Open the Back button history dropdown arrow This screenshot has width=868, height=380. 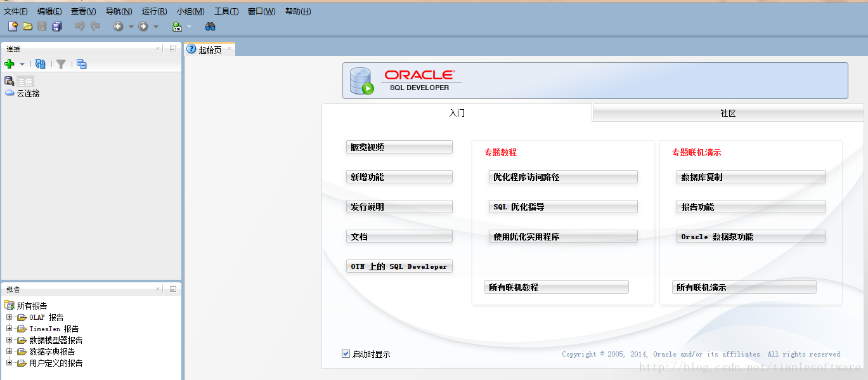[x=131, y=27]
